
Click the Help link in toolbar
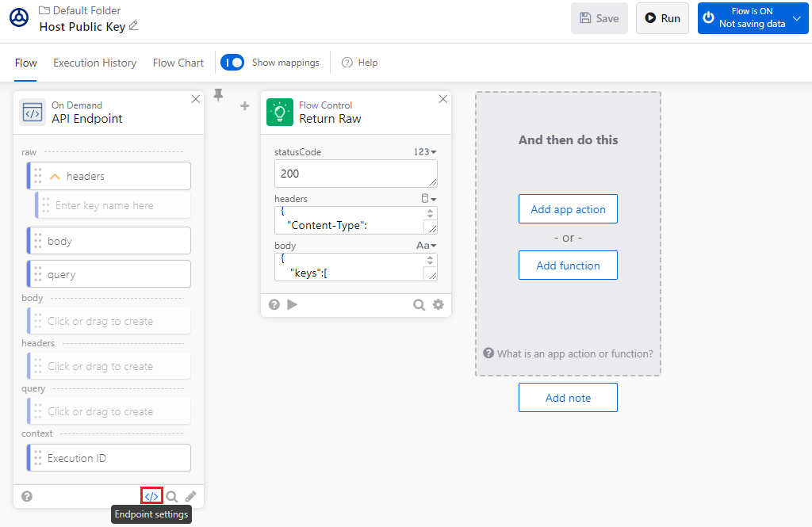(x=368, y=63)
